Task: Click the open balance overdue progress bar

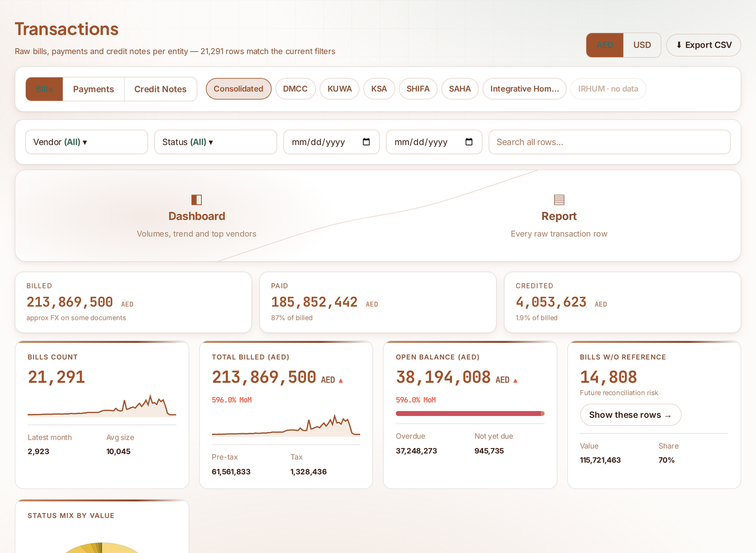Action: pyautogui.click(x=470, y=413)
